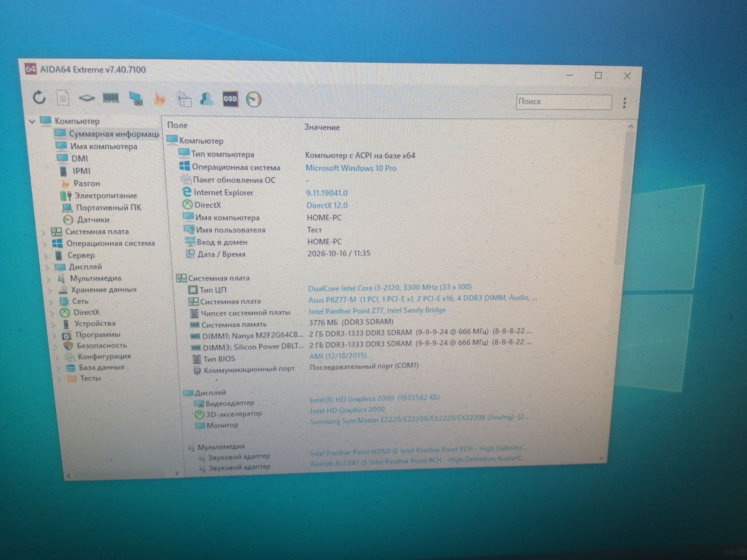Open the network monitors toolbar icon

(x=136, y=98)
